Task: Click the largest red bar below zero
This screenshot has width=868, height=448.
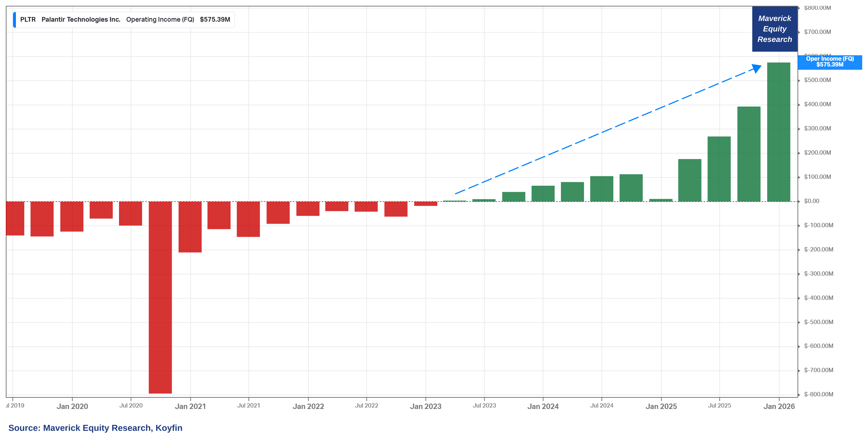Action: 160,297
